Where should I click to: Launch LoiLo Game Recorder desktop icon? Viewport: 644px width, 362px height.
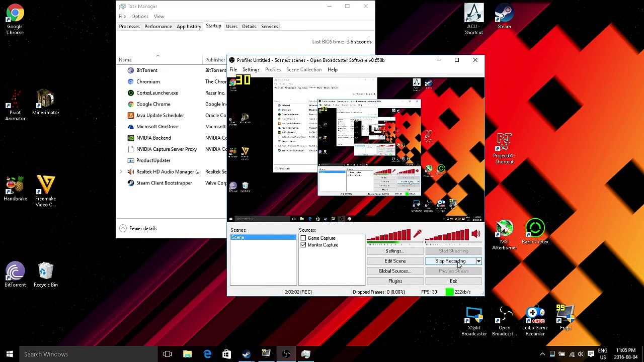point(535,321)
